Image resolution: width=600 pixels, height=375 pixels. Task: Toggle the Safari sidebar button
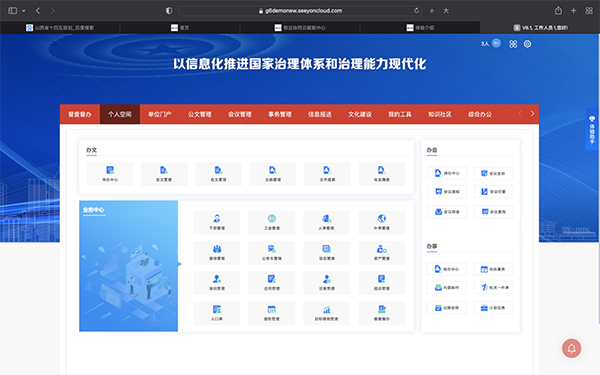pos(13,11)
